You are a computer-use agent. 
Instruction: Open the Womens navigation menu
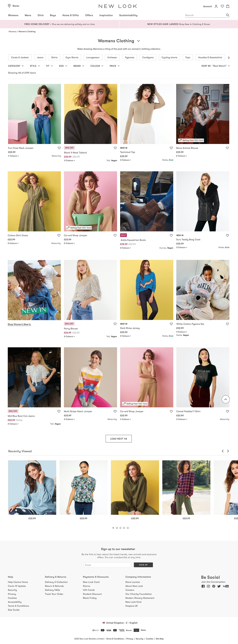pos(13,15)
